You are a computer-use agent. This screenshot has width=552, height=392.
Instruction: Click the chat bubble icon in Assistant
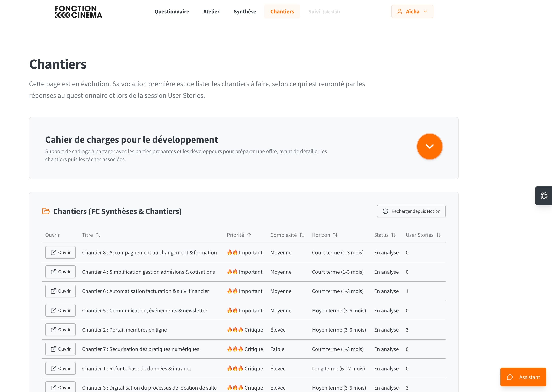click(510, 377)
